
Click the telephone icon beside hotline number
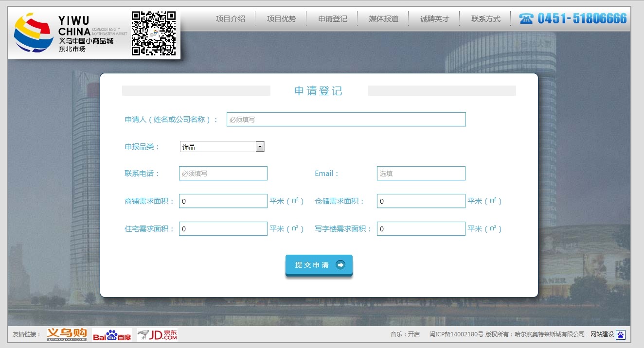click(526, 19)
